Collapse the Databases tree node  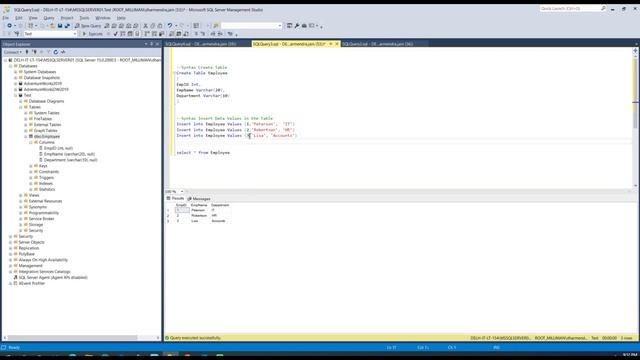11,66
